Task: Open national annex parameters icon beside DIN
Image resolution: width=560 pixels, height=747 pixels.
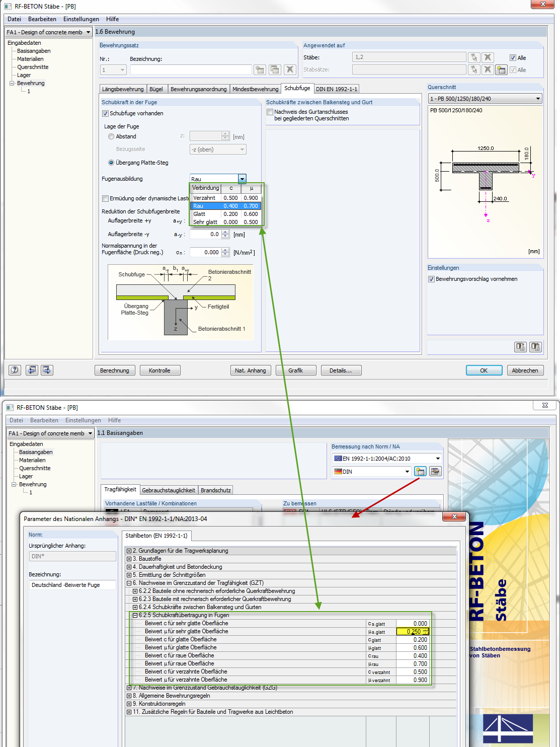Action: click(420, 471)
